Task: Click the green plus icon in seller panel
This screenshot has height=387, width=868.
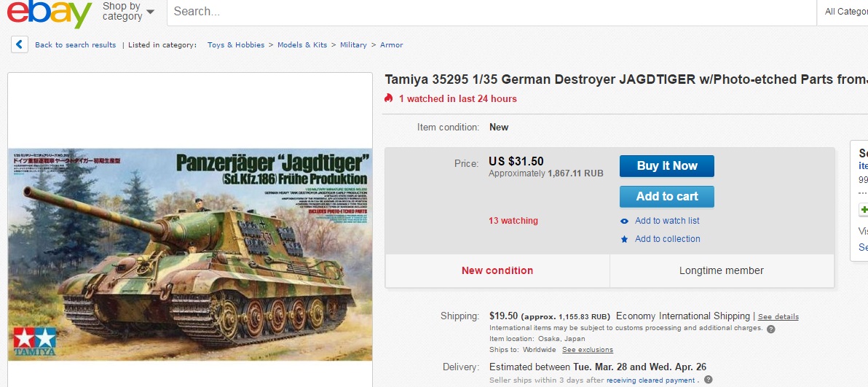Action: click(x=864, y=210)
